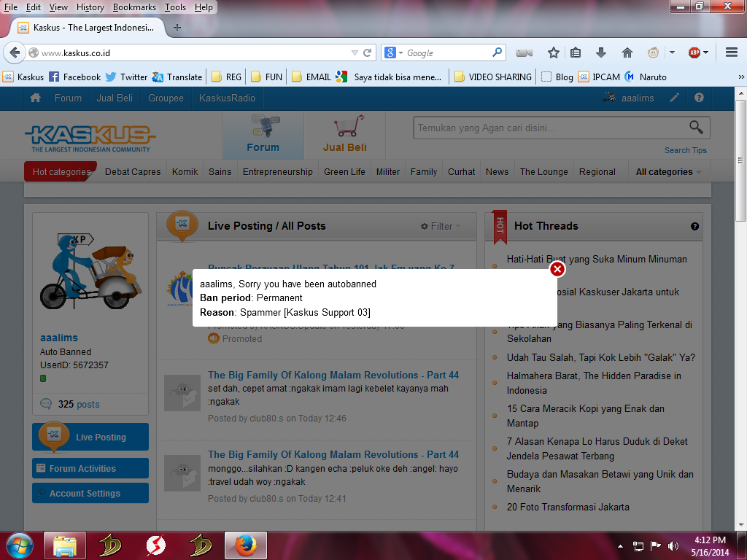The width and height of the screenshot is (747, 560).
Task: Open the Tools menu
Action: (x=175, y=7)
